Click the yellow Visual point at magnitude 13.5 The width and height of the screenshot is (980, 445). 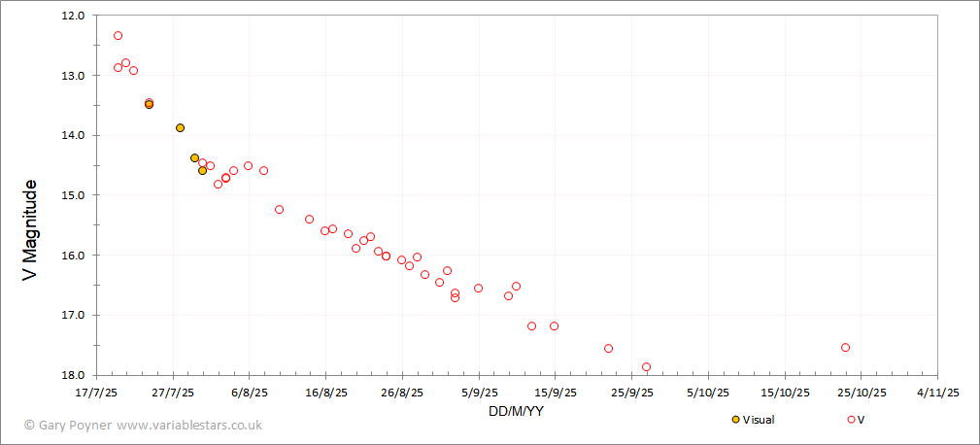(149, 104)
